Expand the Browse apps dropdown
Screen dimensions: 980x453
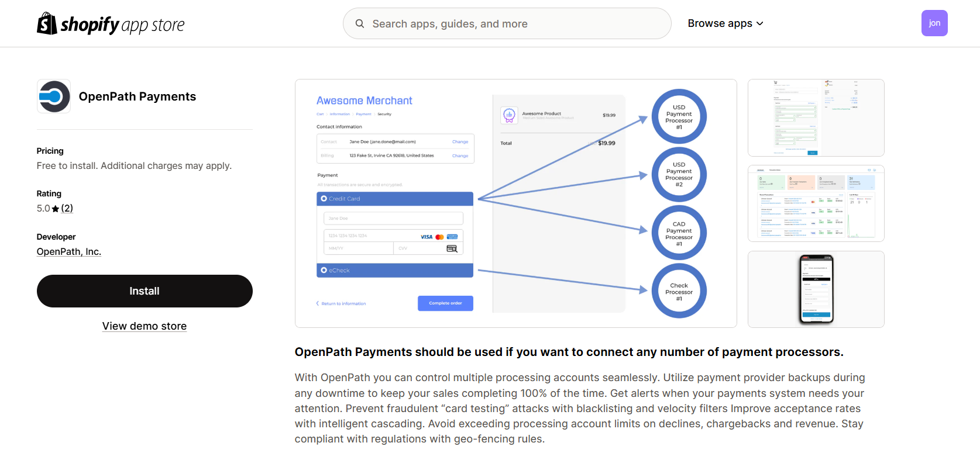point(725,23)
